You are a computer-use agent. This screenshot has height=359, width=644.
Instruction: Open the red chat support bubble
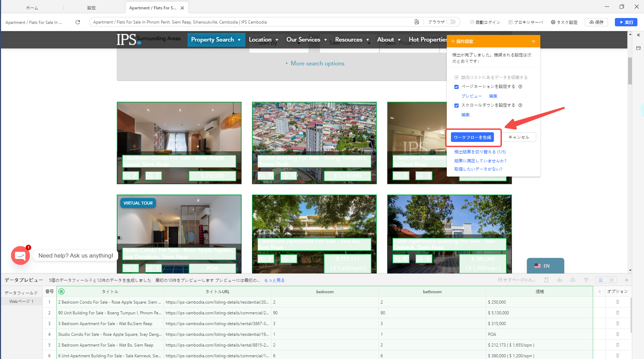(x=20, y=255)
